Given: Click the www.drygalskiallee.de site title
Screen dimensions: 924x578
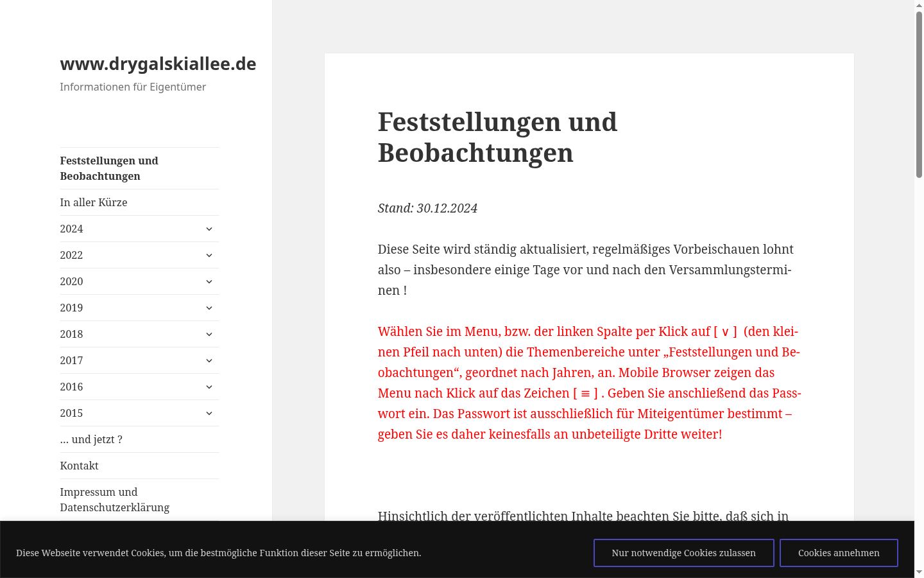Looking at the screenshot, I should [x=158, y=64].
